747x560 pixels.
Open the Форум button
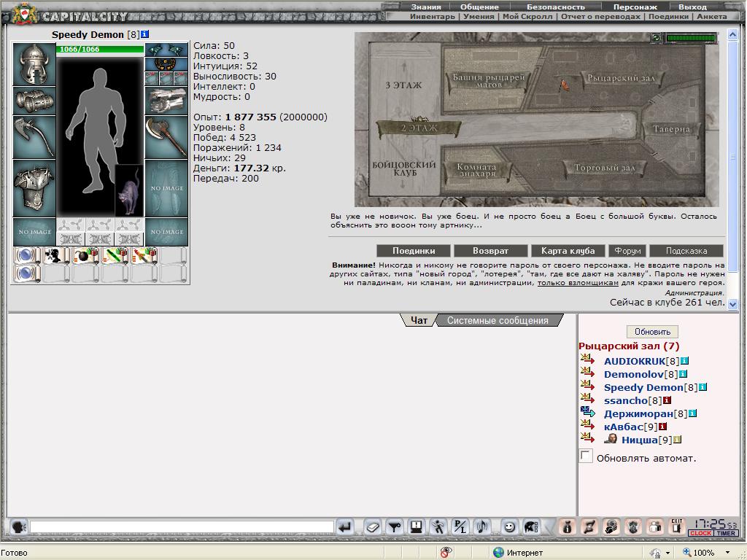pos(627,251)
